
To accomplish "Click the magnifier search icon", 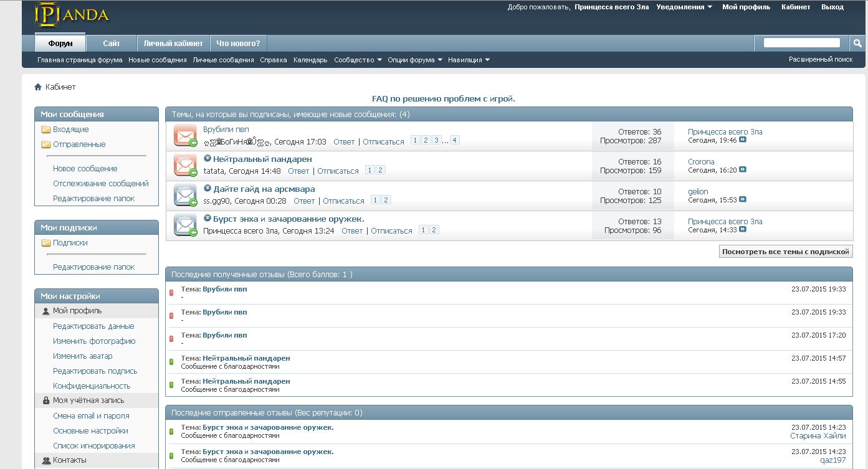I will tap(857, 43).
